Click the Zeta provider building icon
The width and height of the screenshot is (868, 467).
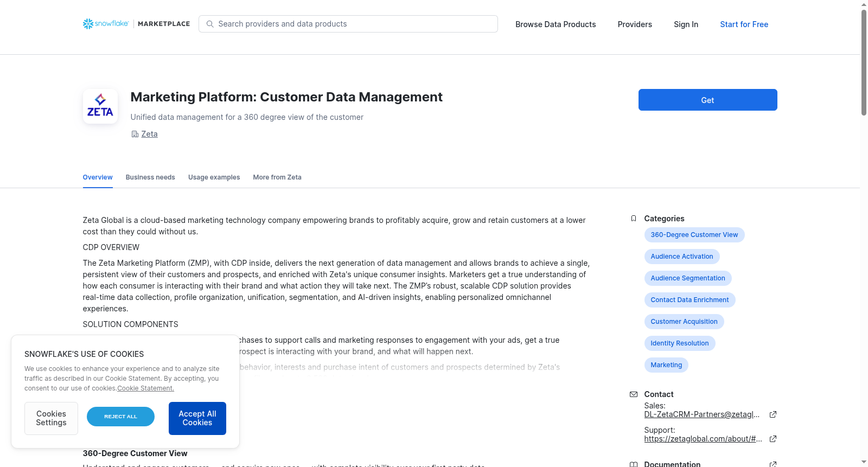[135, 134]
